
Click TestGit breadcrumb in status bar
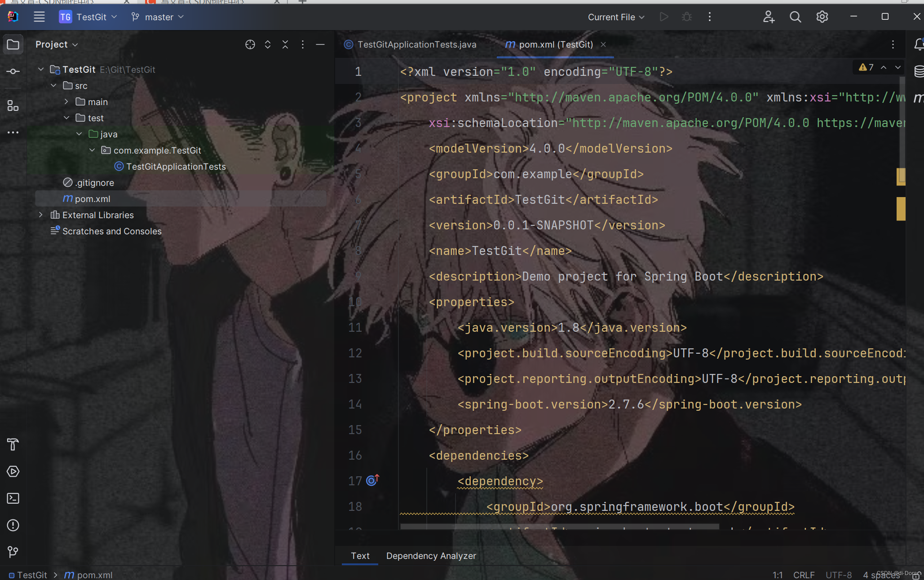click(28, 575)
